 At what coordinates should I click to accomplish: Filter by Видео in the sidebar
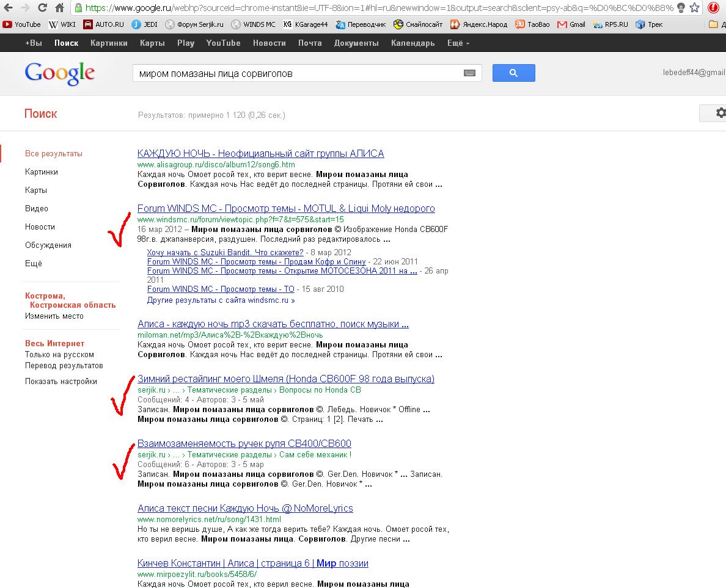(x=37, y=209)
